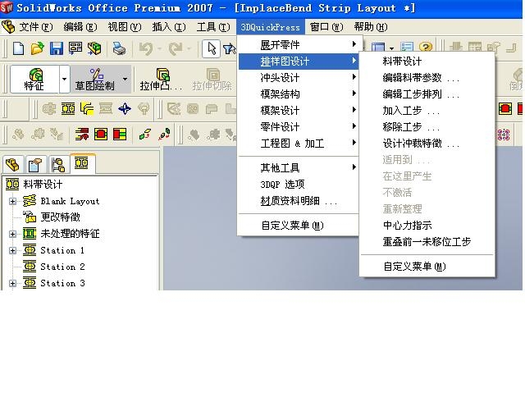The image size is (525, 420).
Task: Click the Print icon
Action: click(x=118, y=49)
